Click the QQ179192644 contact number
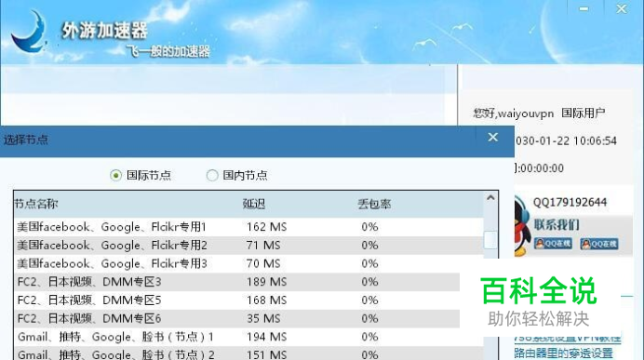 (570, 203)
